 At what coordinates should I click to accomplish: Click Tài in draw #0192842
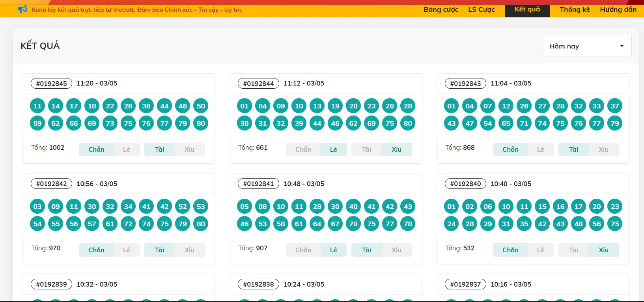tap(159, 250)
